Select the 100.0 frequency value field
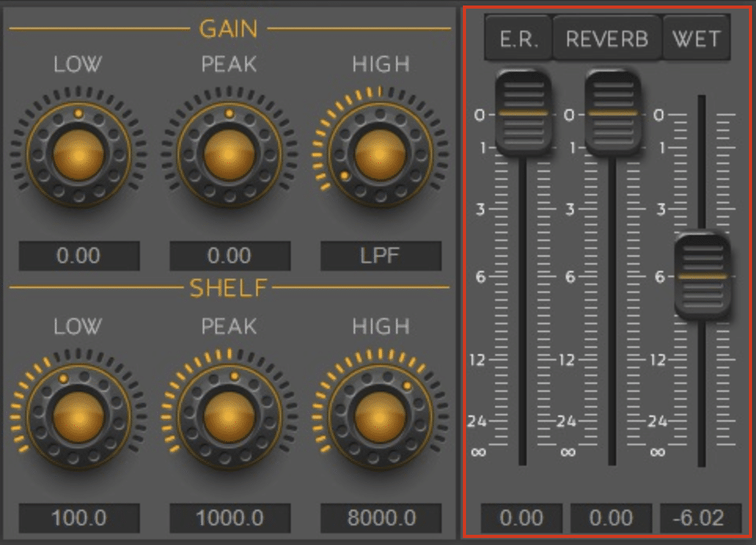The height and width of the screenshot is (545, 756). 79,518
